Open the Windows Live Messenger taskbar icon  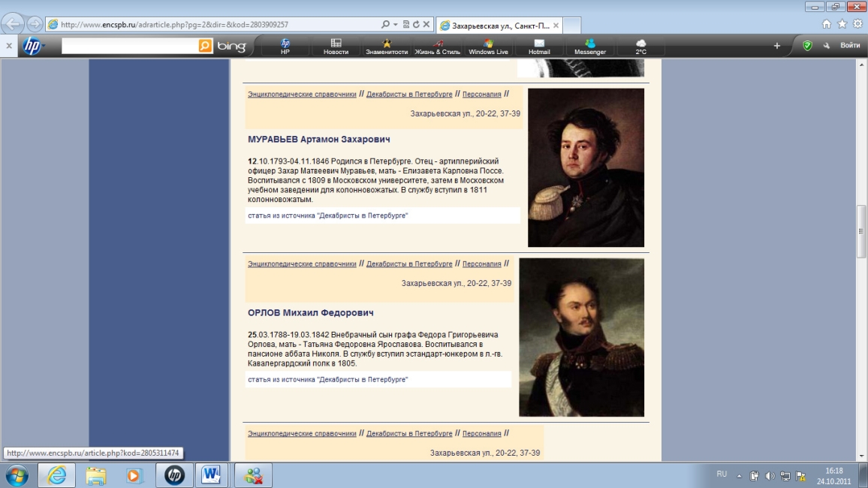(254, 475)
